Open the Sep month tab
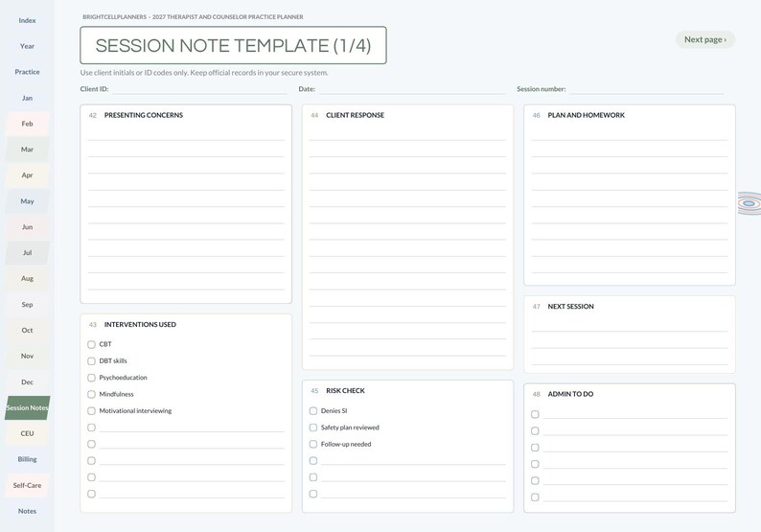This screenshot has width=761, height=532. (x=27, y=305)
